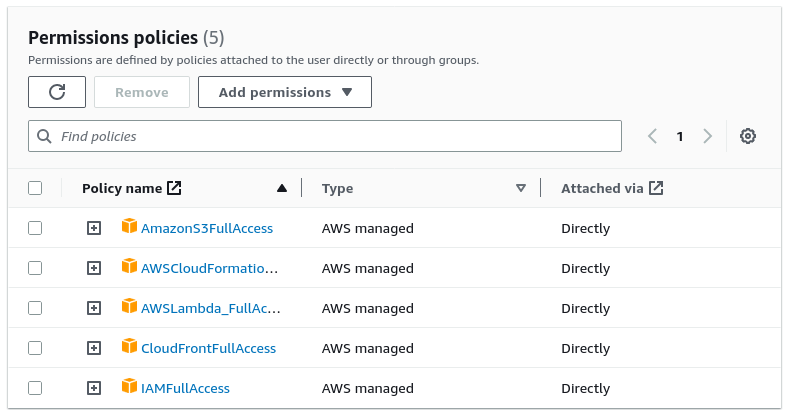
Task: Check the CloudFrontFullAccess row checkbox
Action: point(35,348)
